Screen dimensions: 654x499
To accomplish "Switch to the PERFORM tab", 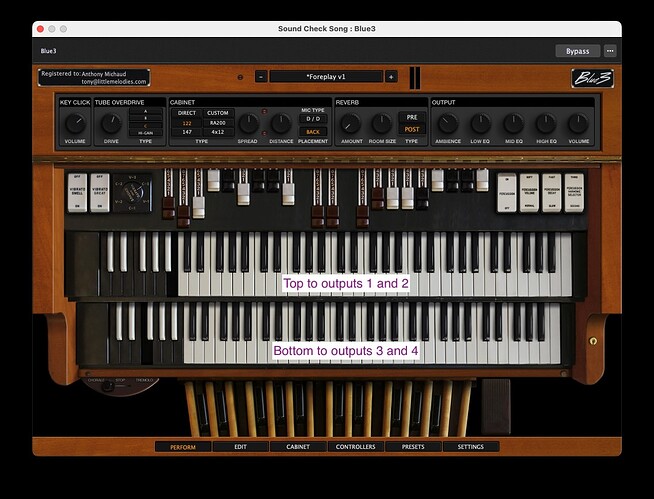I will pos(183,447).
